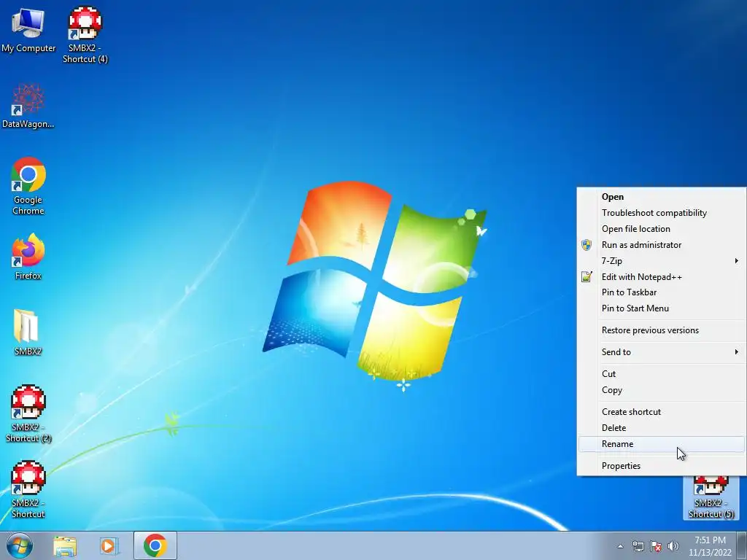
Task: Select the Firefox desktop shortcut
Action: [x=28, y=257]
